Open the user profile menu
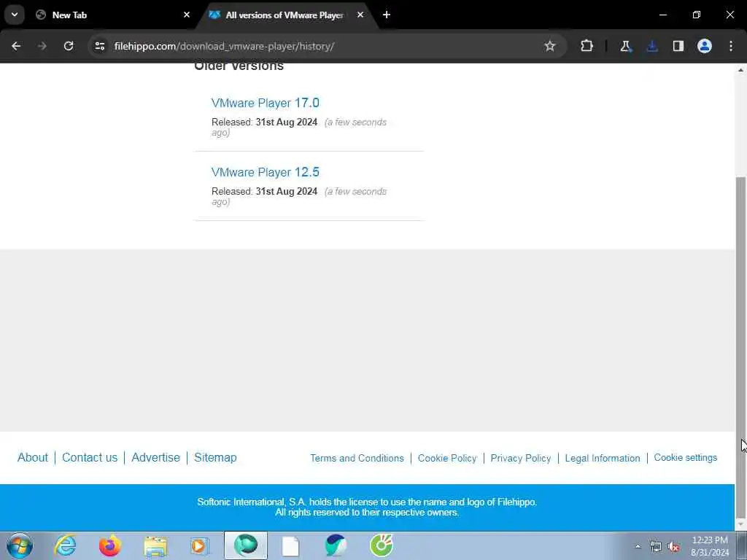 click(x=705, y=46)
